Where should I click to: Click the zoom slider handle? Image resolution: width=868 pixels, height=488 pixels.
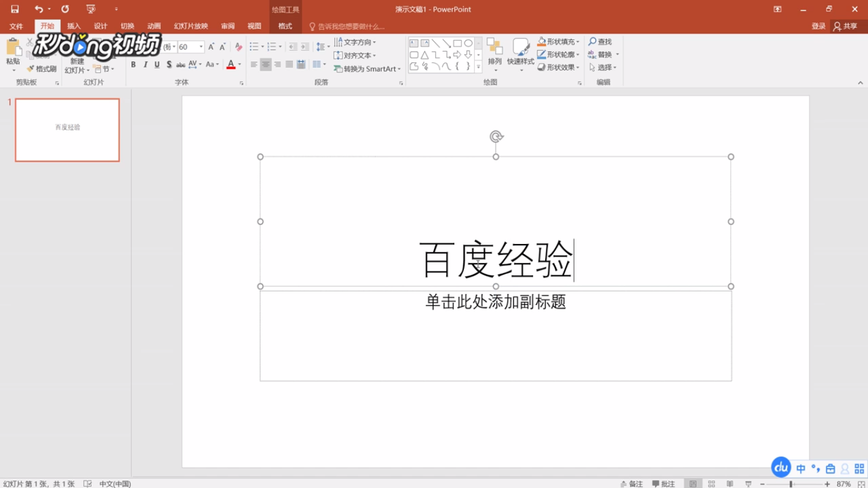[791, 484]
